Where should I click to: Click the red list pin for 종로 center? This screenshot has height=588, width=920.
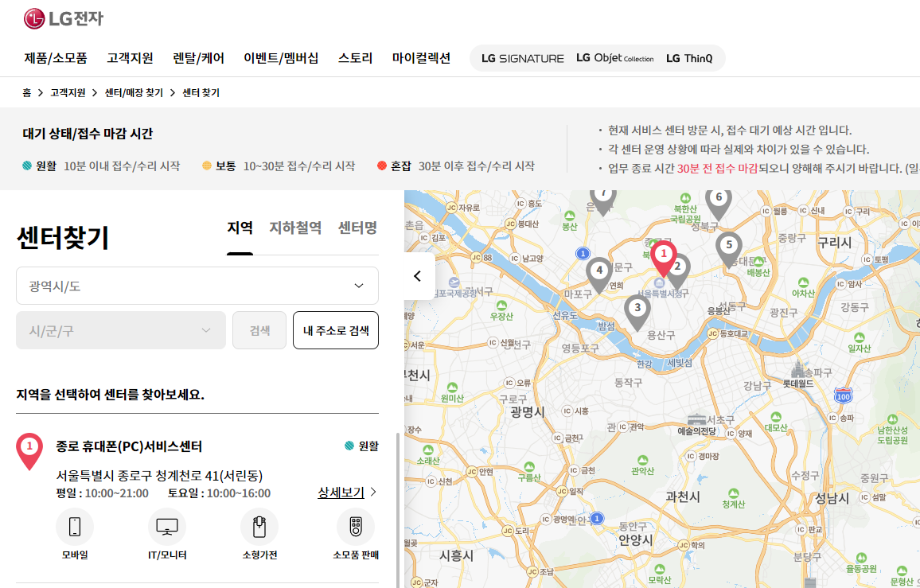click(29, 451)
